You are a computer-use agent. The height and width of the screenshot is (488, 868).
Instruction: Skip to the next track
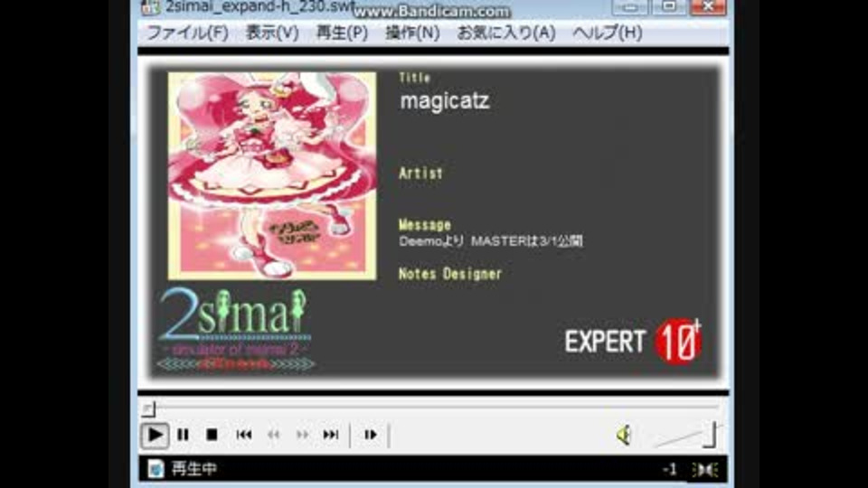pos(331,435)
